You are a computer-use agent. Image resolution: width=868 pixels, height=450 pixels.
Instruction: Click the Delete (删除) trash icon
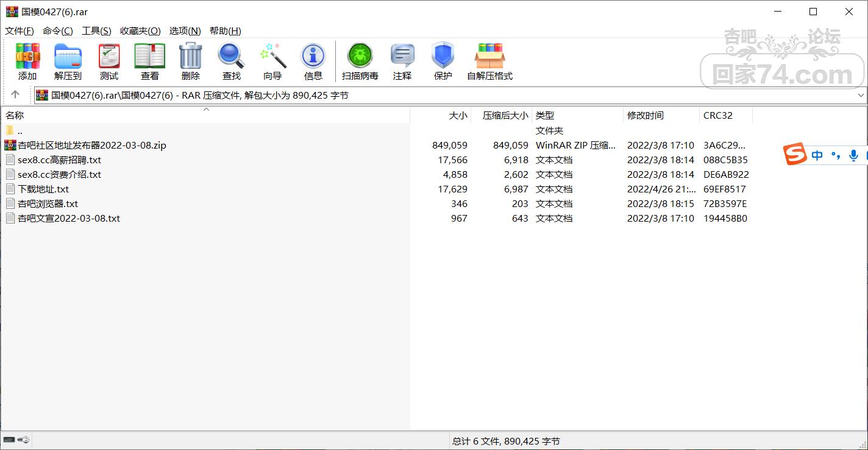(190, 62)
